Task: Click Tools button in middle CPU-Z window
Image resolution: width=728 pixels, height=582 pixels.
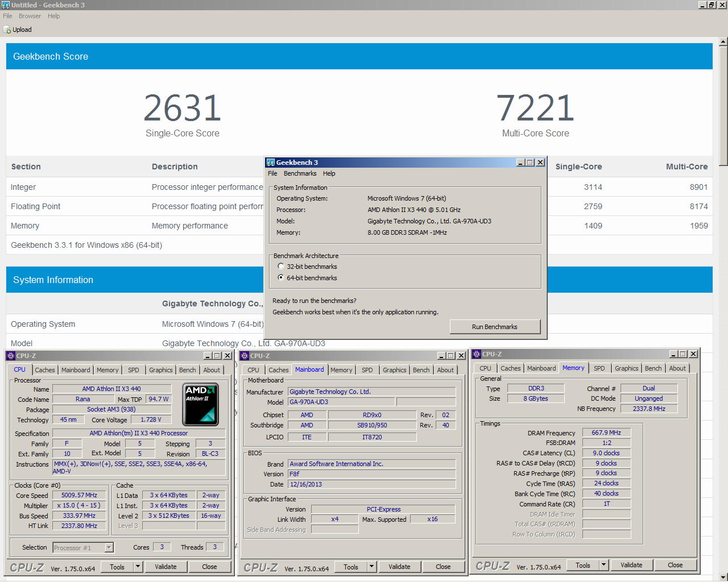Action: coord(351,567)
